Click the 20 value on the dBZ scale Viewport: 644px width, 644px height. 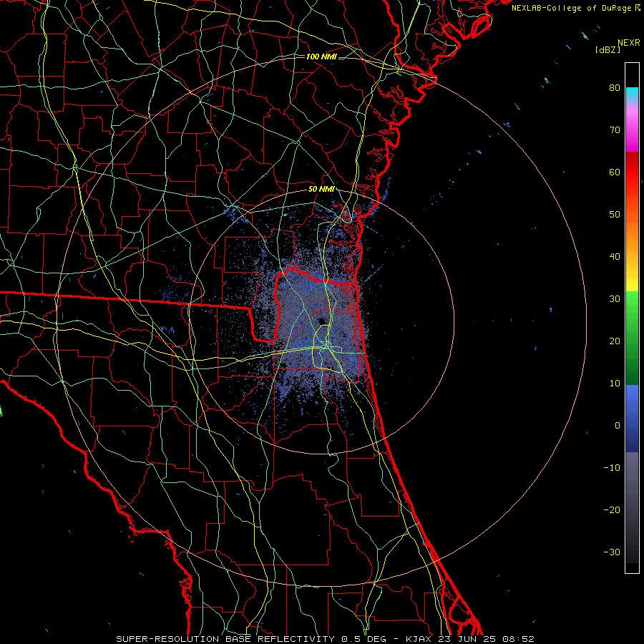click(615, 341)
